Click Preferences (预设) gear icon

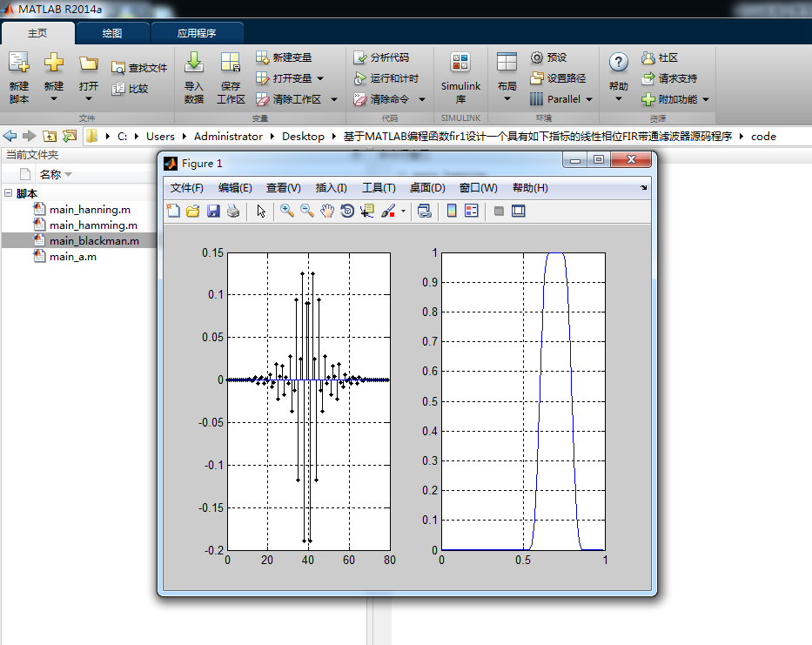[537, 57]
